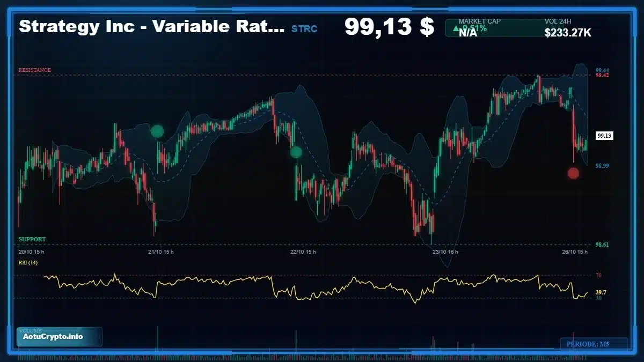Viewport: 644px width, 362px height.
Task: Click the VOL 24H label
Action: (557, 21)
